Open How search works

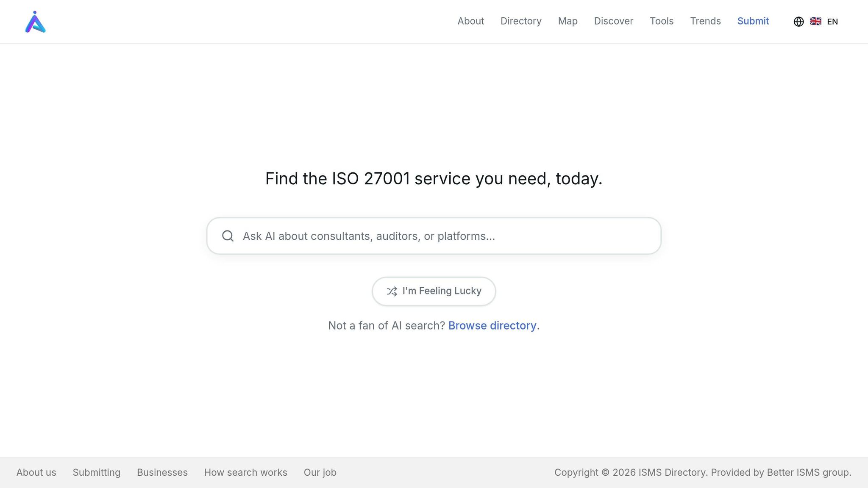[x=246, y=472]
